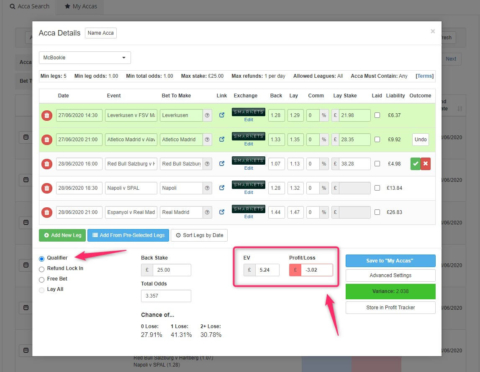
Task: Click help icon beside Real Madrid bet
Action: pos(207,212)
